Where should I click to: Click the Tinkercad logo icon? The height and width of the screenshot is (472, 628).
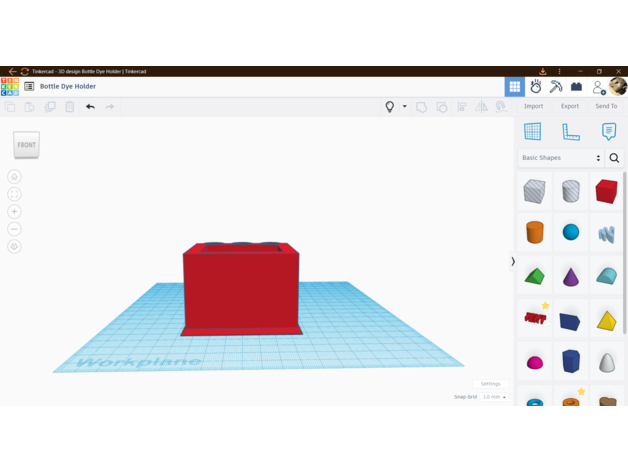tap(9, 87)
